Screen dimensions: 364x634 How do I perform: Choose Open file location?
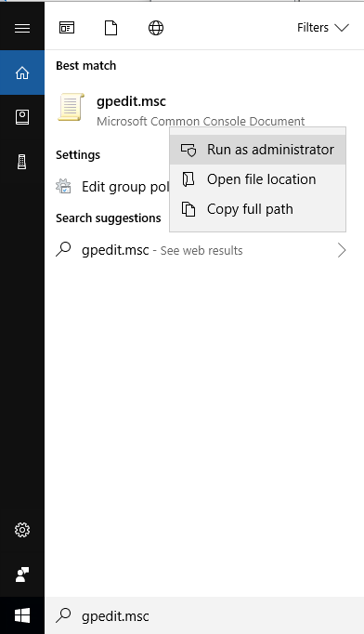click(258, 179)
